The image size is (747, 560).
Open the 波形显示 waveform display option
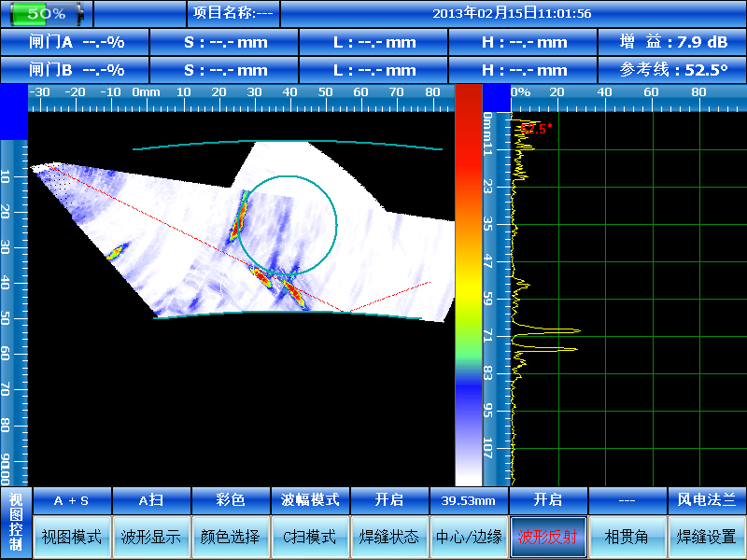(x=151, y=538)
